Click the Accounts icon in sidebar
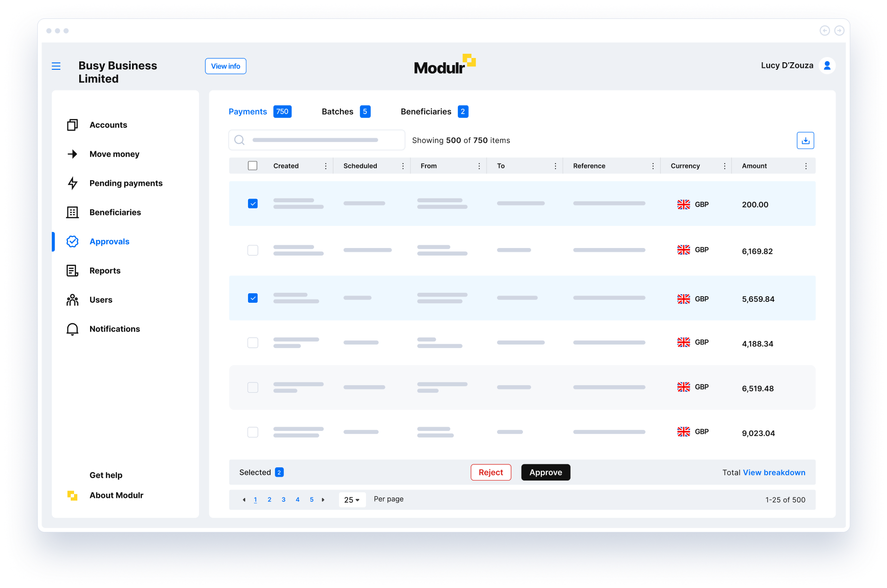The width and height of the screenshot is (887, 588). coord(72,125)
